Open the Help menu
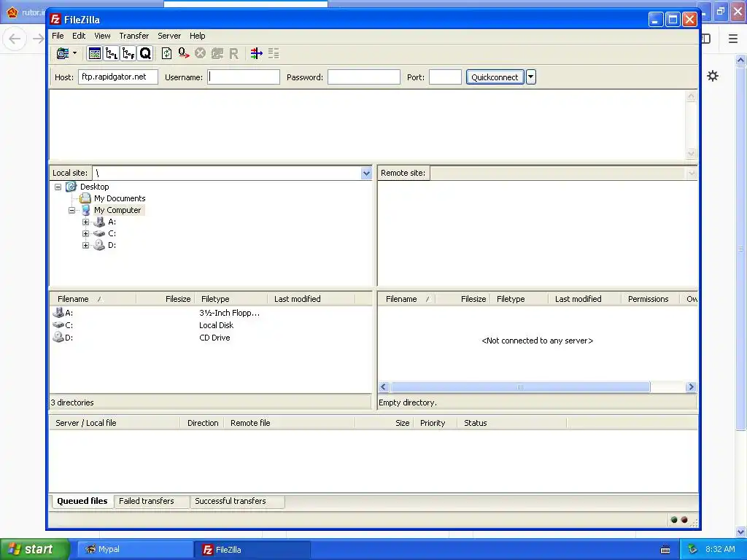The height and width of the screenshot is (560, 747). [x=197, y=36]
